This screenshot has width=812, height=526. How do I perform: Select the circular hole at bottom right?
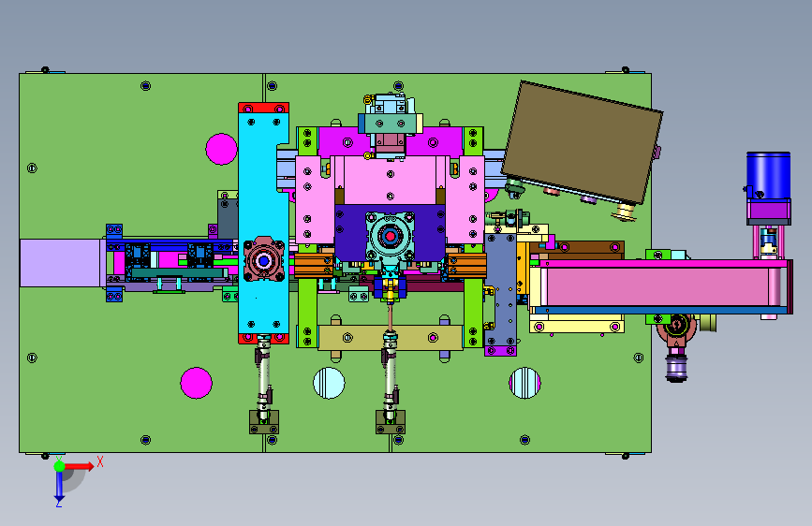click(525, 383)
